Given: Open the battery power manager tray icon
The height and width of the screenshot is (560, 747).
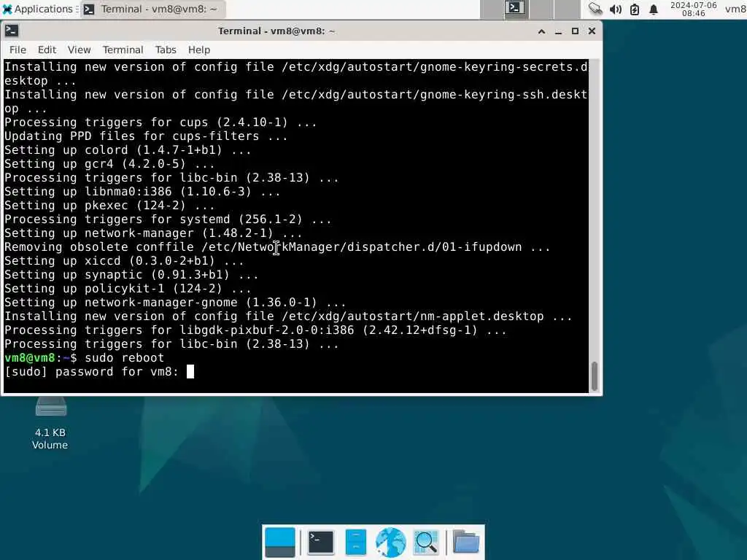Looking at the screenshot, I should (635, 9).
